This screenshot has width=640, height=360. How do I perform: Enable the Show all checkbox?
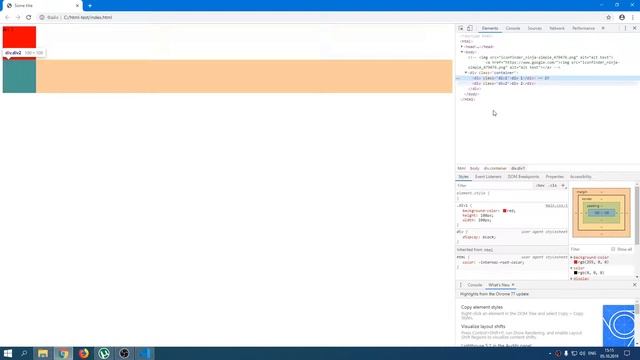pos(613,249)
